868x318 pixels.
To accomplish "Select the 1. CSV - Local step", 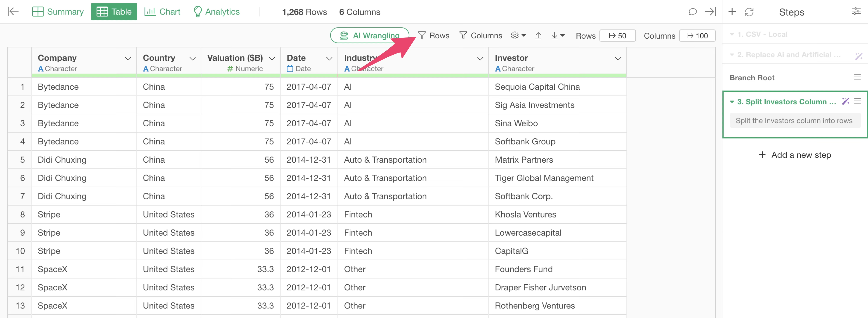I will point(795,34).
